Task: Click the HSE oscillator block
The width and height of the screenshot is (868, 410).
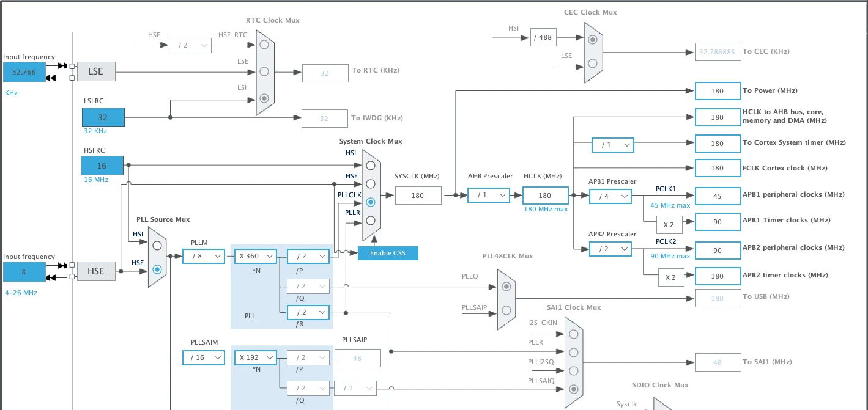Action: coord(96,271)
